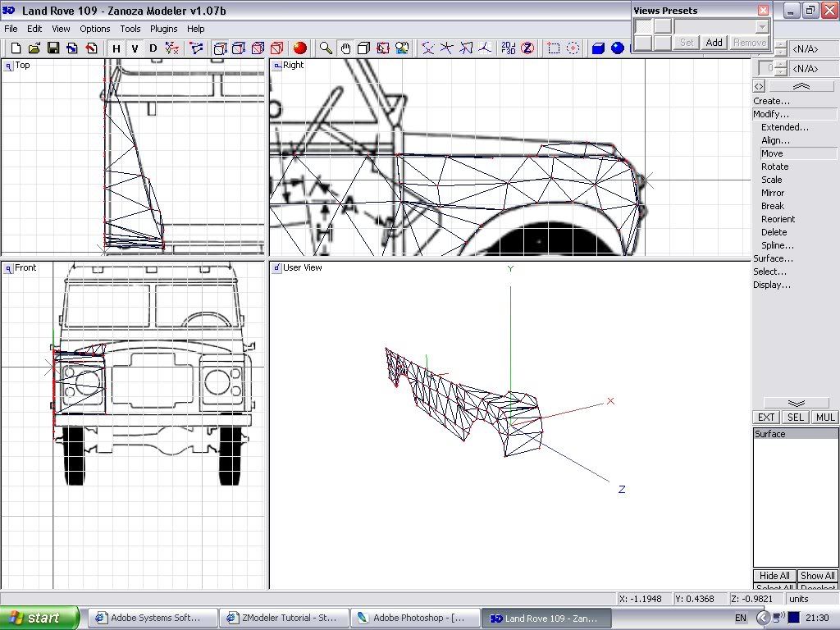Open the Options menu
The width and height of the screenshot is (840, 630).
pos(94,29)
